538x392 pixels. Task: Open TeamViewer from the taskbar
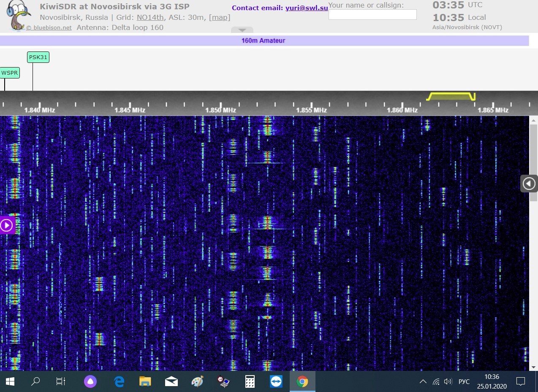[276, 382]
